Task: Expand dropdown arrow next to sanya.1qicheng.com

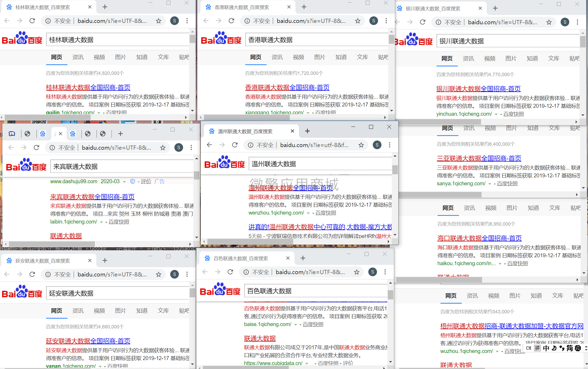Action: point(490,184)
